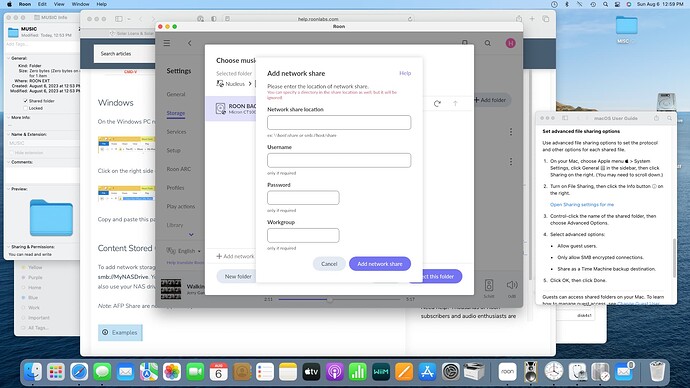Open the Window menu in menu bar
This screenshot has width=690, height=388.
click(x=80, y=4)
